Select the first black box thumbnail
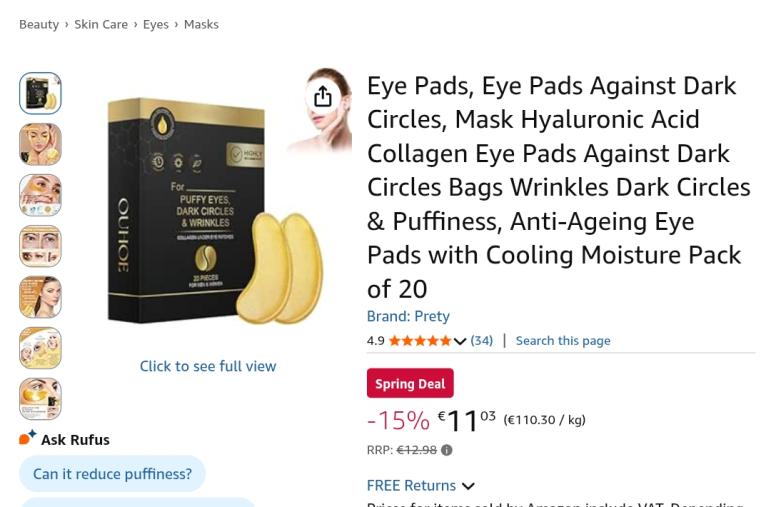Image resolution: width=771 pixels, height=507 pixels. (40, 94)
